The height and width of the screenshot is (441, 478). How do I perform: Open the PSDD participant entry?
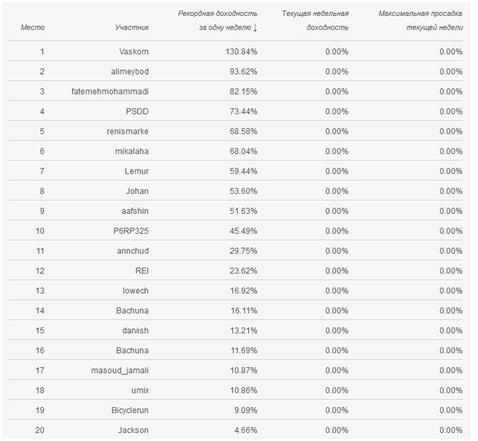click(x=137, y=111)
